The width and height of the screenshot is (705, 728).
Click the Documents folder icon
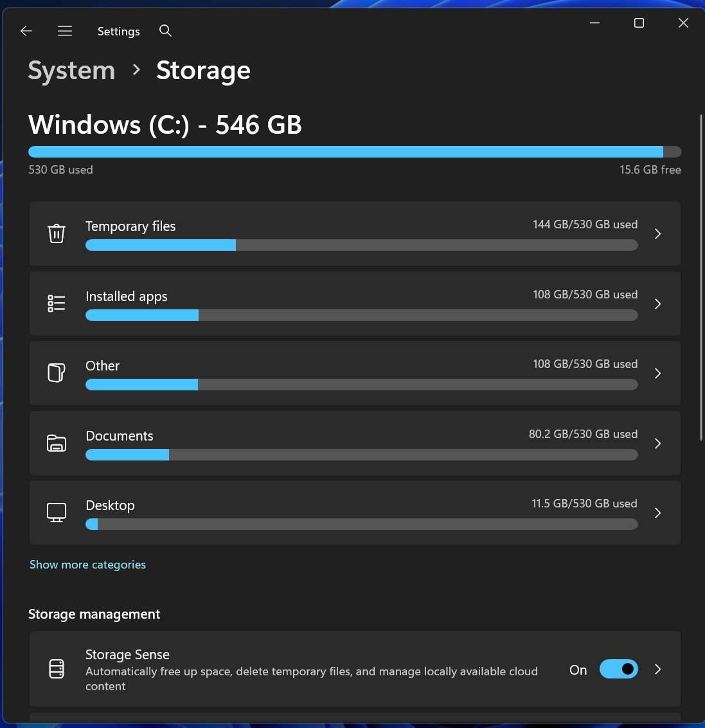pyautogui.click(x=57, y=443)
